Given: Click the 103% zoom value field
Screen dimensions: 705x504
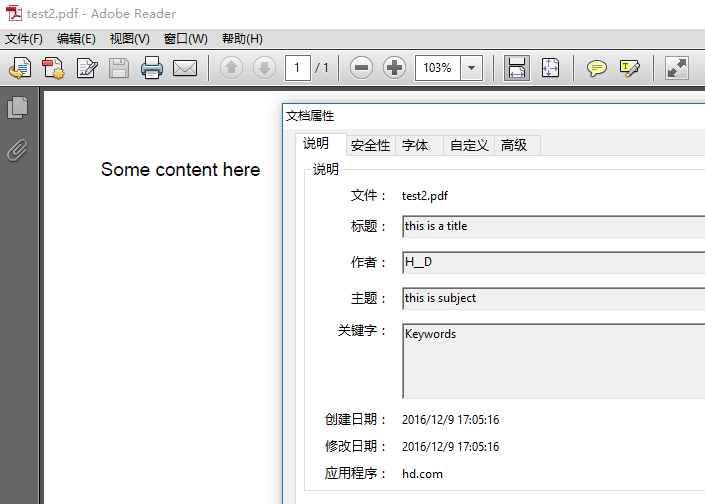Looking at the screenshot, I should click(x=437, y=68).
